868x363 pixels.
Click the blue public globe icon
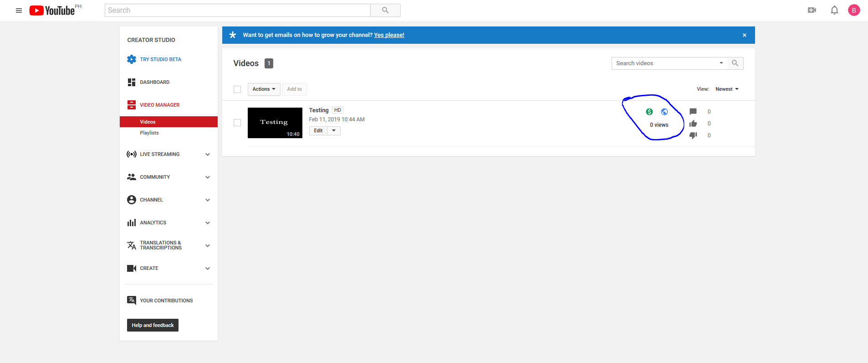664,112
